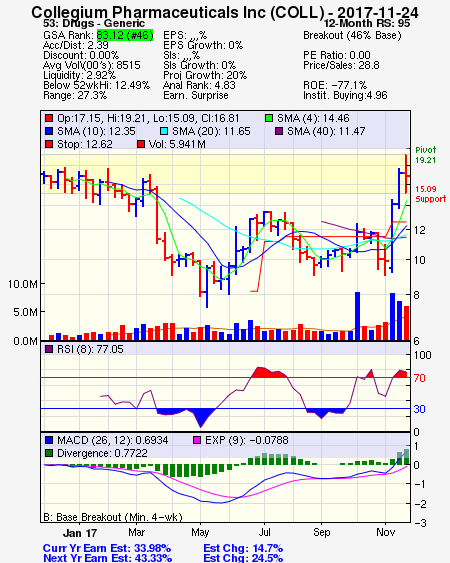Click the purple SMA (40) legend square

coord(279,131)
